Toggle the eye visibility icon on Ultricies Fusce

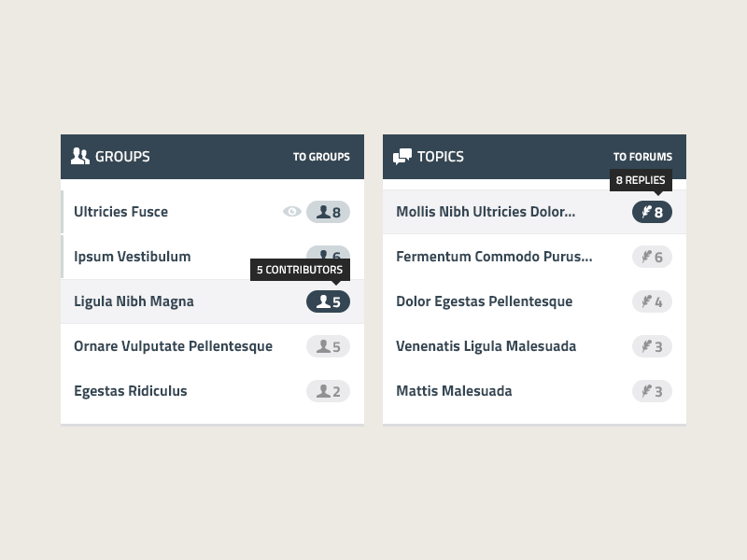[x=292, y=212]
